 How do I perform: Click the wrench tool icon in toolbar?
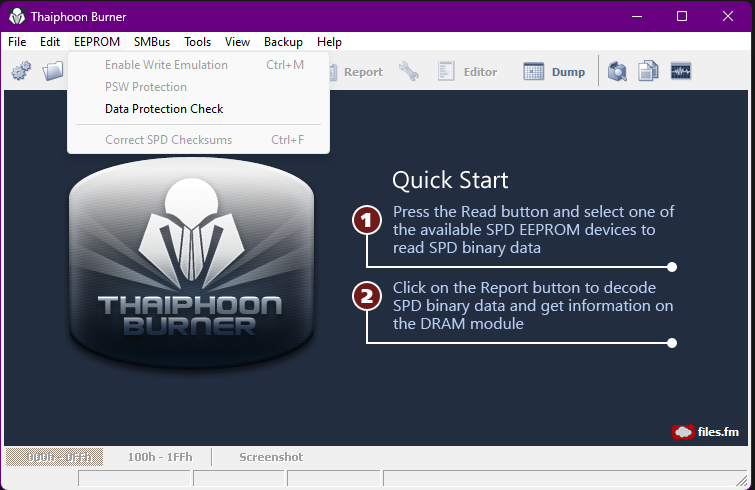click(409, 71)
